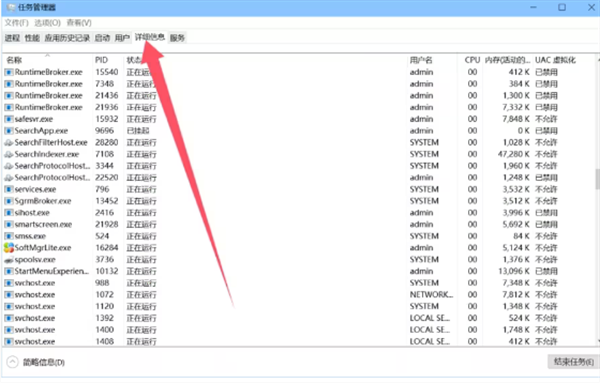Select PID cell 796
The height and width of the screenshot is (383, 600).
coord(102,189)
